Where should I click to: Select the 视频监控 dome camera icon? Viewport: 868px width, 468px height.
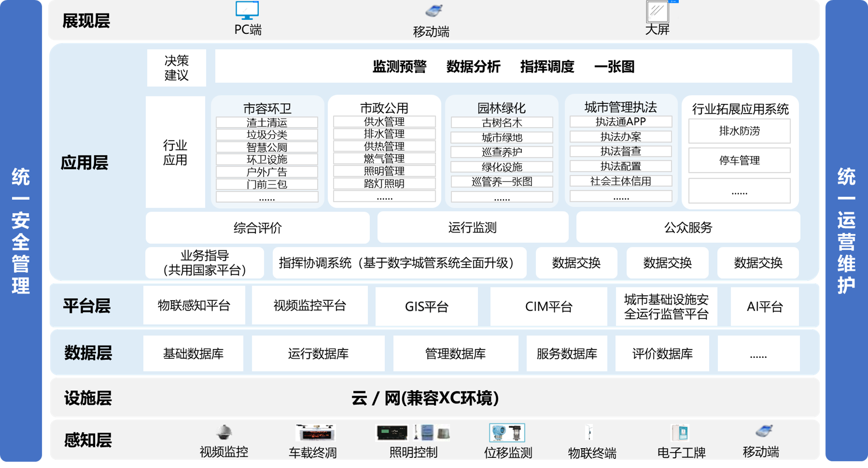(x=224, y=432)
